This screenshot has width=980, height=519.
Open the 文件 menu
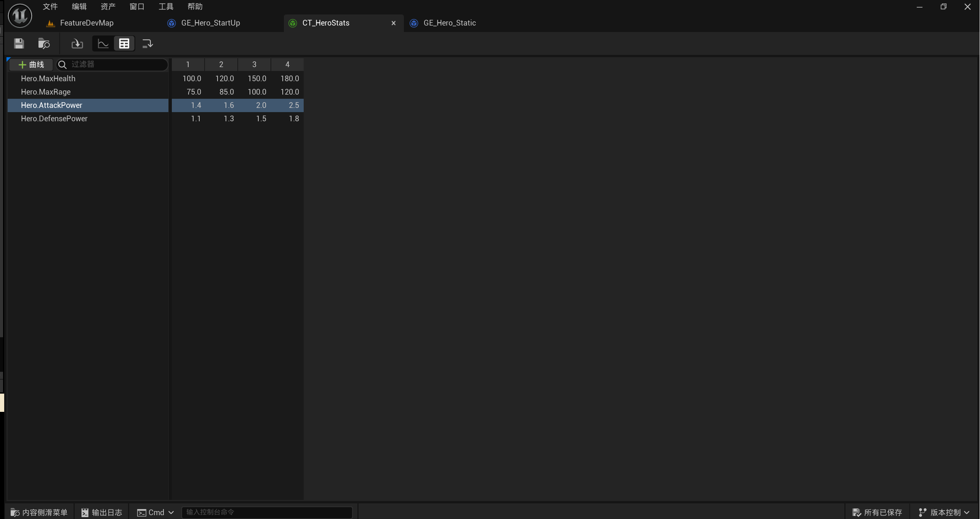[x=50, y=6]
